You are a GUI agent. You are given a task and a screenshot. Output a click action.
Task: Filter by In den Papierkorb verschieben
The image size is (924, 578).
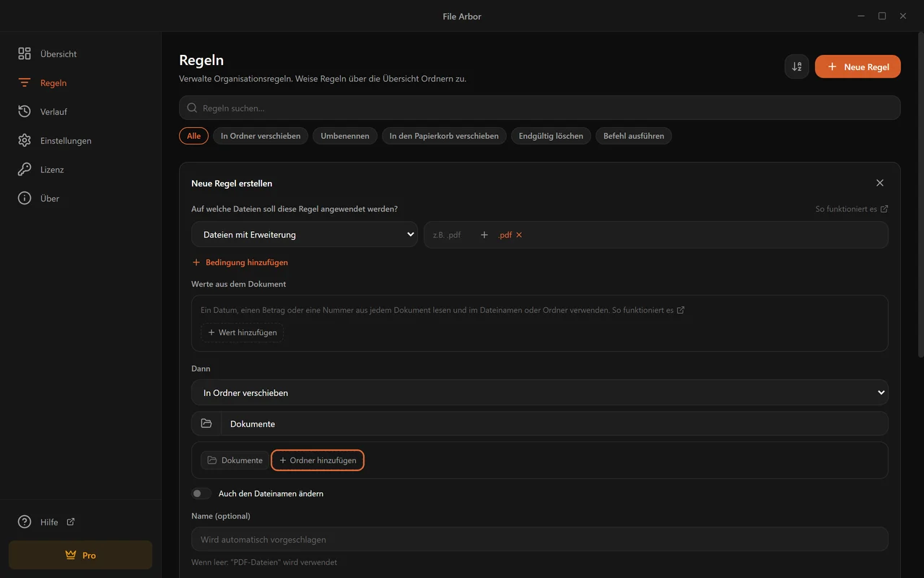pos(444,136)
